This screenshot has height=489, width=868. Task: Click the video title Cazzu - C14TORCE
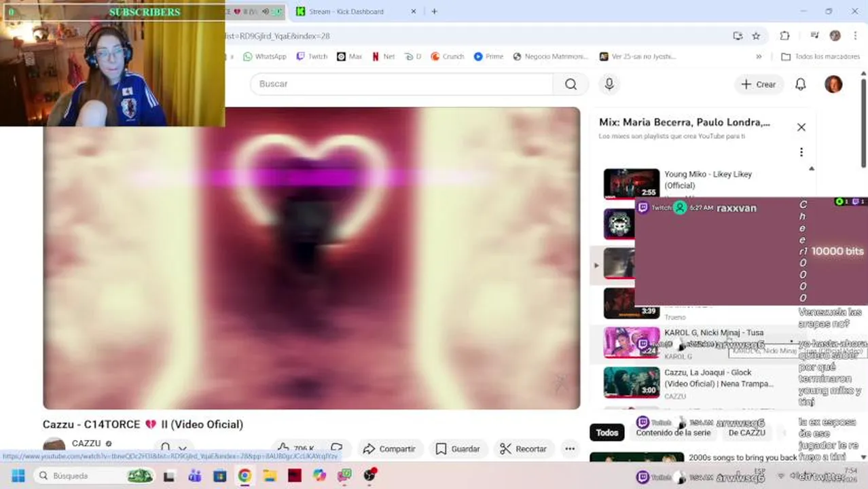point(143,424)
